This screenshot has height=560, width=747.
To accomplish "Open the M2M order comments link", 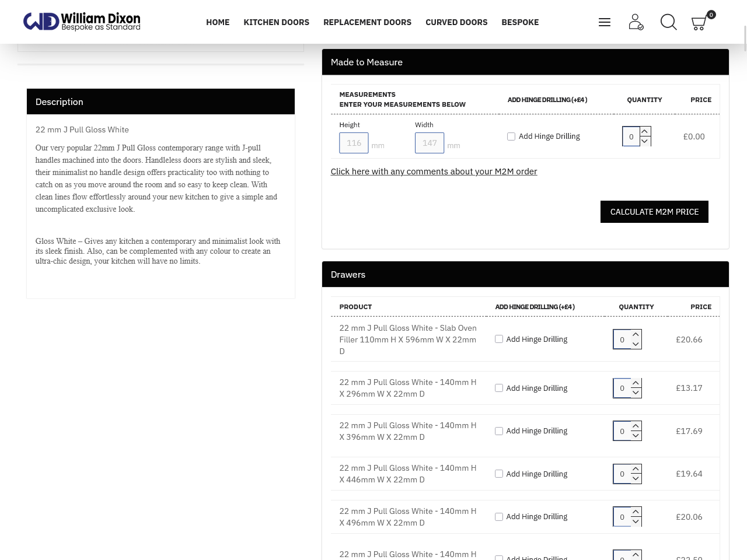I will (x=434, y=171).
